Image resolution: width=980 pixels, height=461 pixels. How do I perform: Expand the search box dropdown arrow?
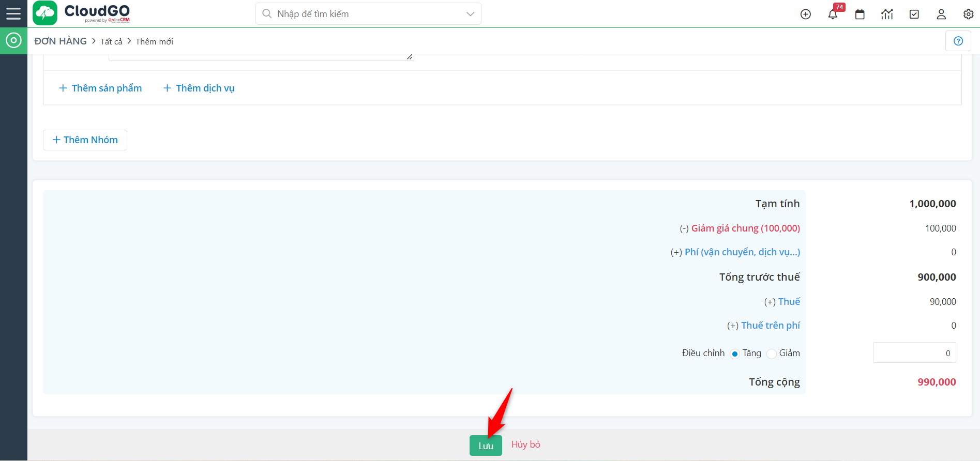(x=470, y=14)
